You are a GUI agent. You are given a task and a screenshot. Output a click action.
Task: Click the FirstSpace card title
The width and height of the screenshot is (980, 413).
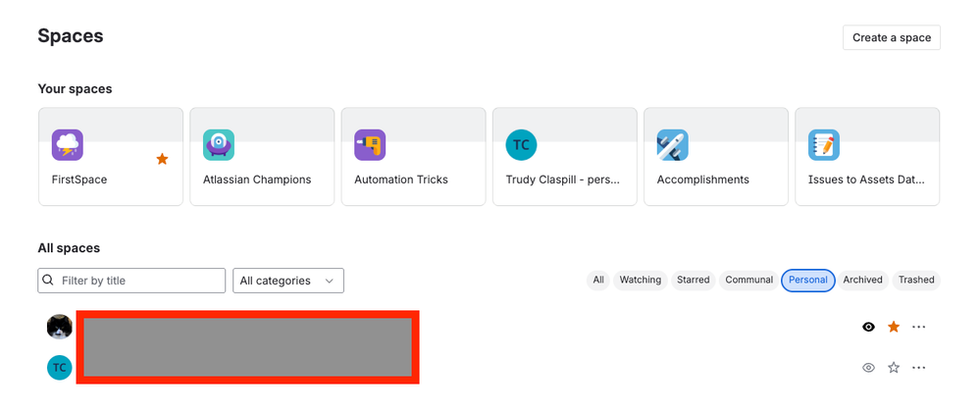point(79,180)
